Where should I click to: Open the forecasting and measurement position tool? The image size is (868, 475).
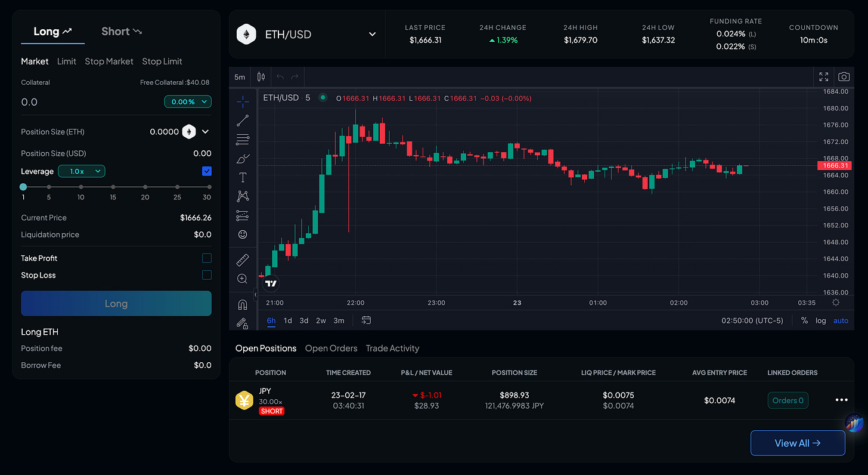[243, 215]
